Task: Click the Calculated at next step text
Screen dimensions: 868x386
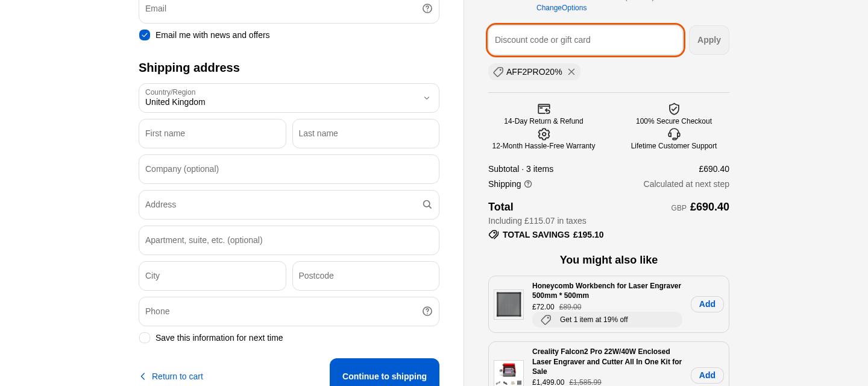Action: pos(686,184)
